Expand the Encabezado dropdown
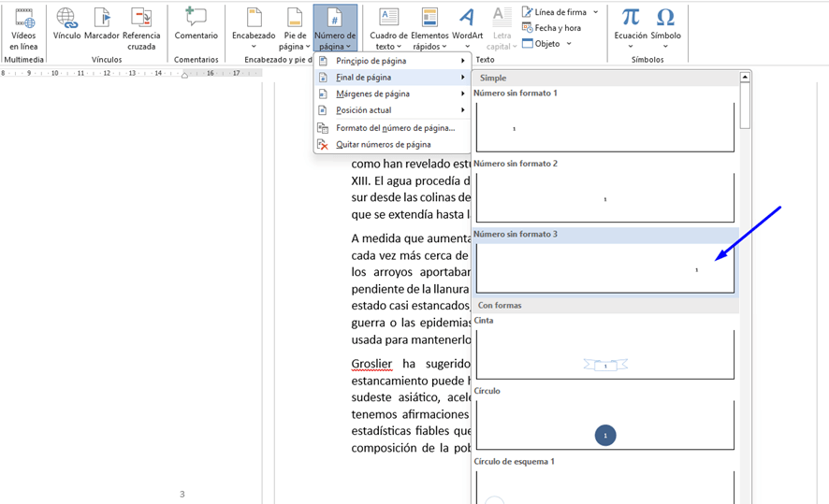The image size is (829, 504). (254, 30)
